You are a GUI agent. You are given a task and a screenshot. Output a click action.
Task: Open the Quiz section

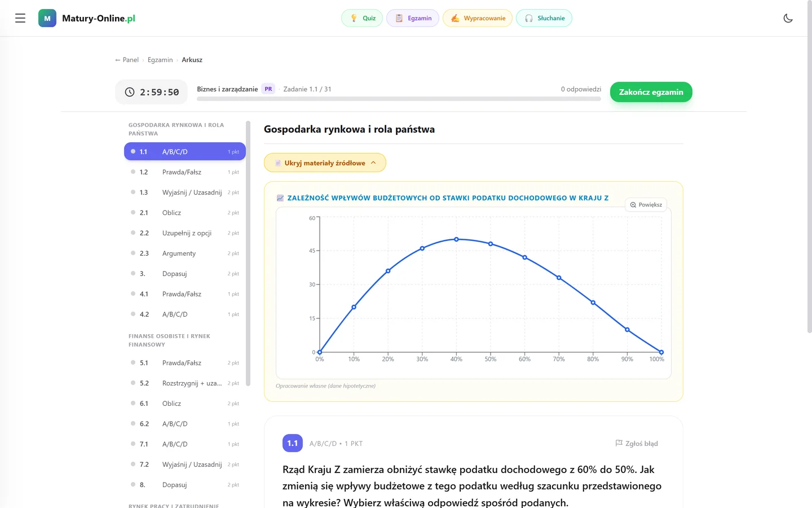click(x=362, y=18)
